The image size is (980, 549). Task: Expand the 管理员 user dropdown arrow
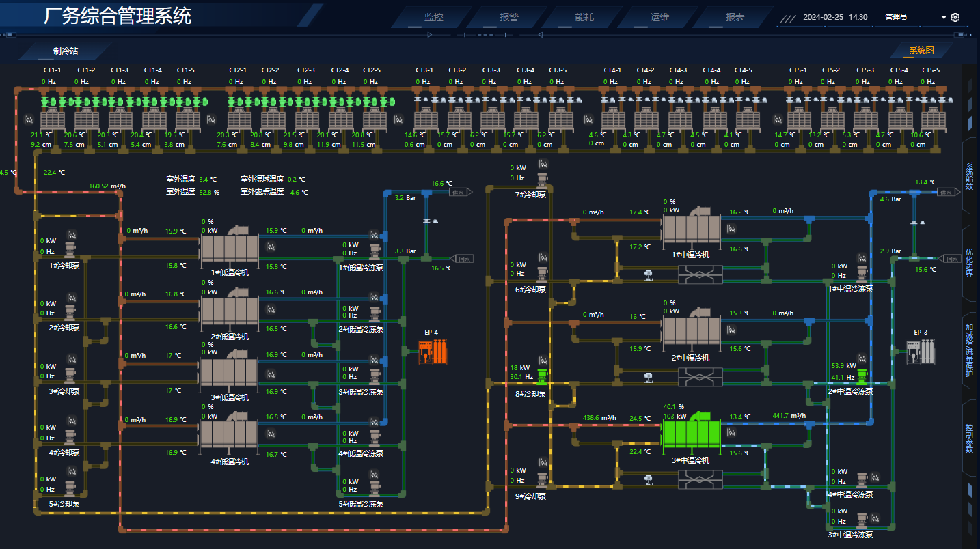click(944, 17)
